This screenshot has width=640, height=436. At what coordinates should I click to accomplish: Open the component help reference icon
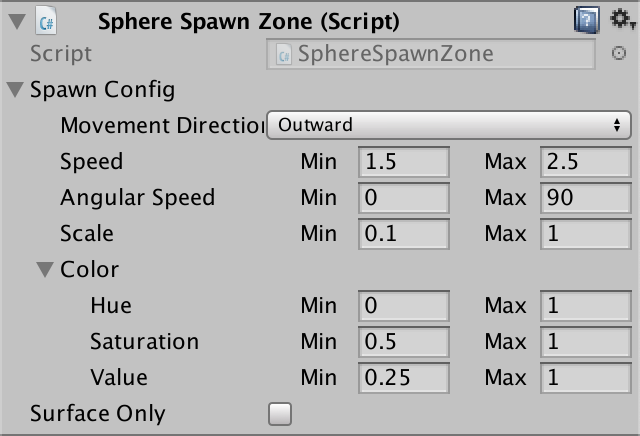click(x=587, y=20)
